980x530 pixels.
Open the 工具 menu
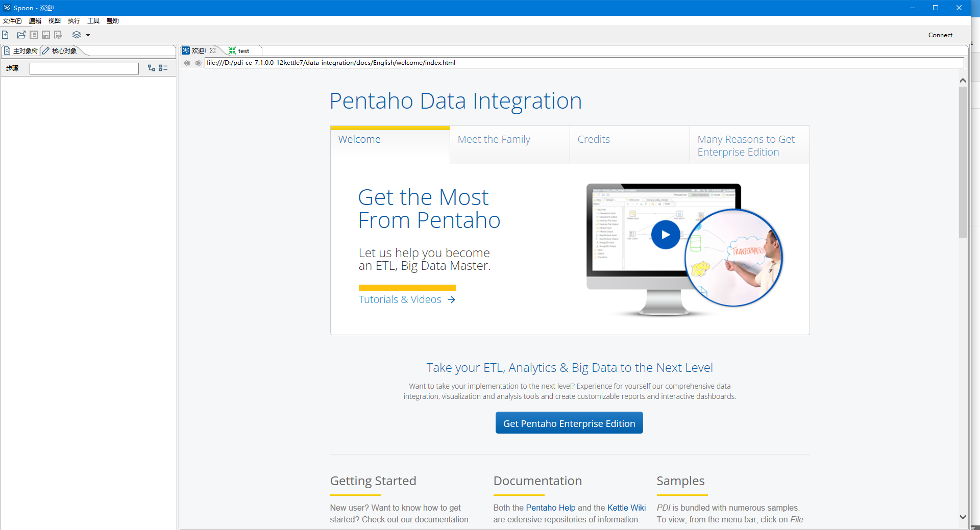93,21
